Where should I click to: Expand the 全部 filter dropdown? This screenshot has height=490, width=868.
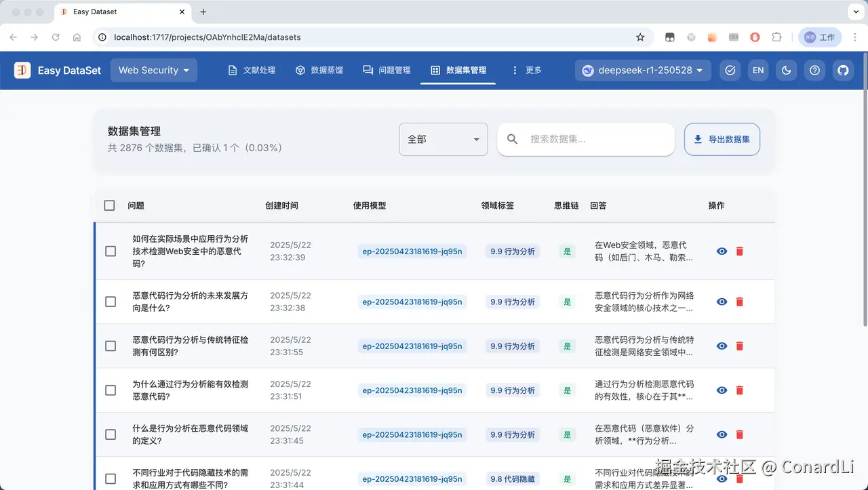(x=443, y=140)
